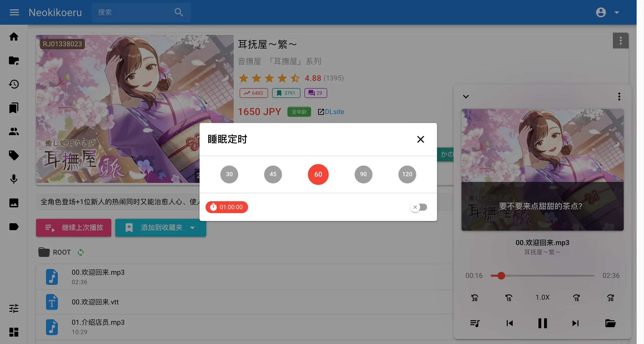
Task: Open the image gallery sidebar icon
Action: 14,203
